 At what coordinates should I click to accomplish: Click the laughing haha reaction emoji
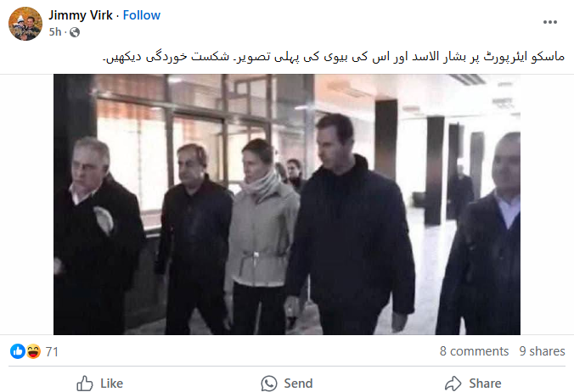(x=33, y=351)
